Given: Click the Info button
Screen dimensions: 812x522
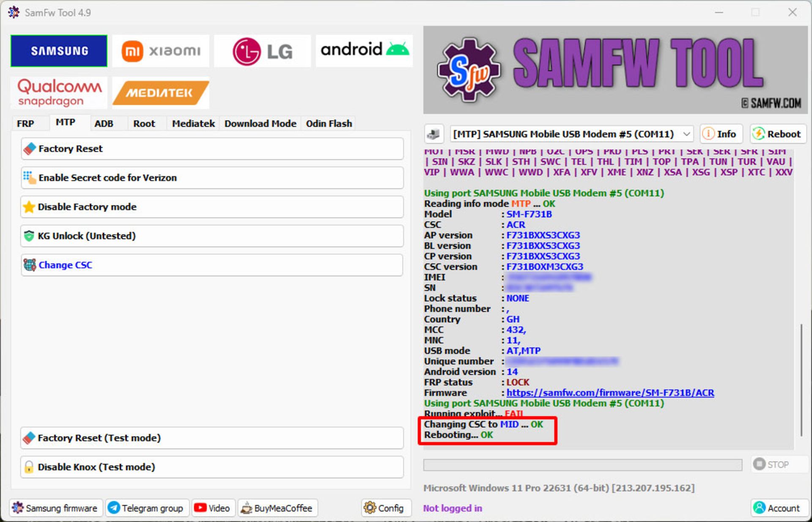Looking at the screenshot, I should 721,134.
